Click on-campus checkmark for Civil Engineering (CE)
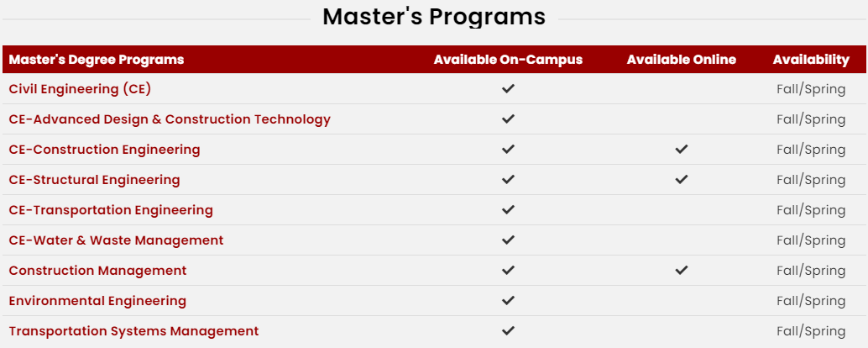Viewport: 868px width, 348px height. click(508, 88)
